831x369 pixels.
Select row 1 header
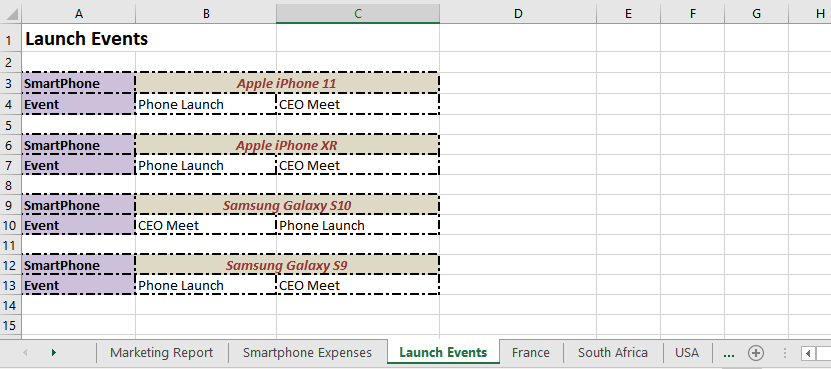pyautogui.click(x=11, y=38)
